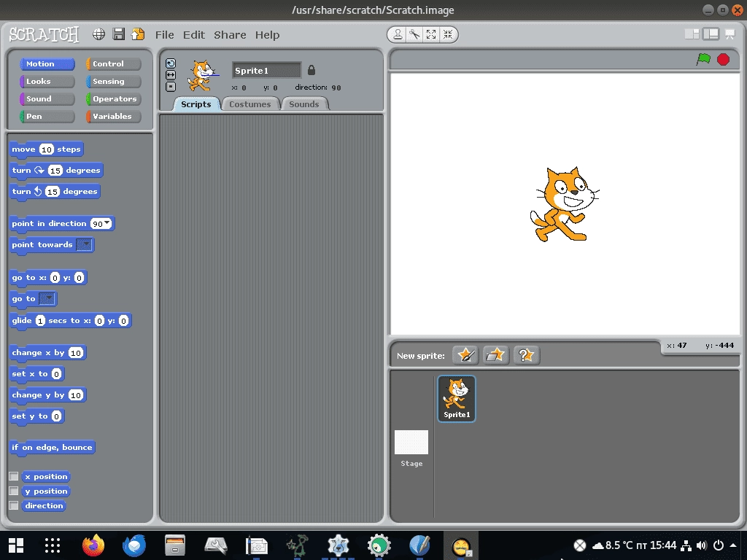Viewport: 747px width, 560px height.
Task: Select the Sprite1 thumbnail in the sprite list
Action: (457, 399)
